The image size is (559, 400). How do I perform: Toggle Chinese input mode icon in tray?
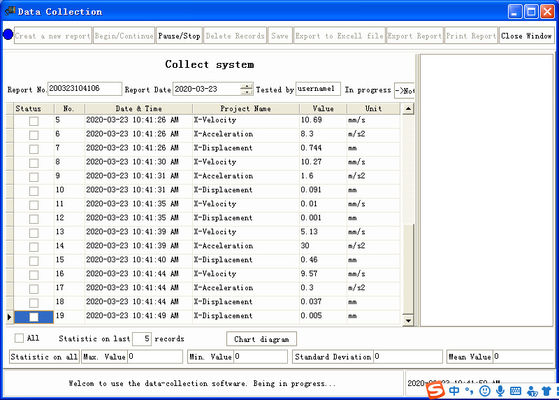point(454,391)
